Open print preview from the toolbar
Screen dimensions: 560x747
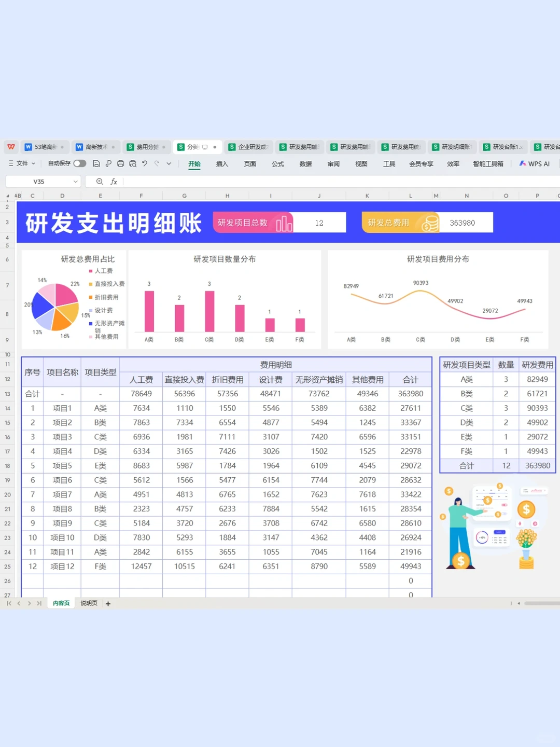pyautogui.click(x=133, y=163)
